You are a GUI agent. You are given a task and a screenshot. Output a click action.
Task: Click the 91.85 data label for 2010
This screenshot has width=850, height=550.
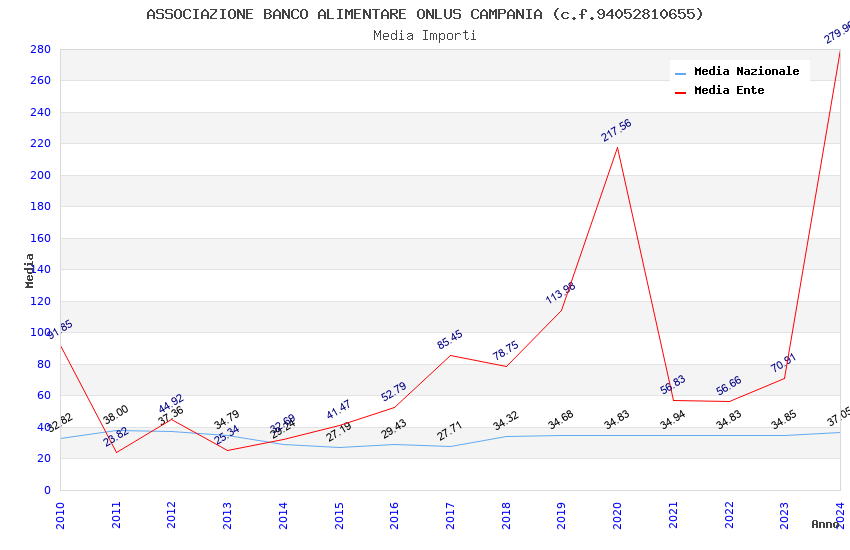(x=60, y=330)
